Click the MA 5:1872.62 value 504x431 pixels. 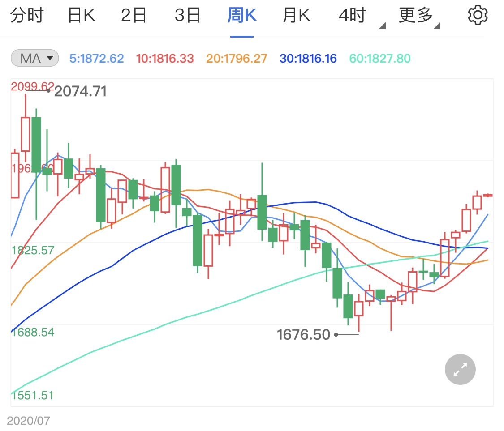[x=96, y=59]
